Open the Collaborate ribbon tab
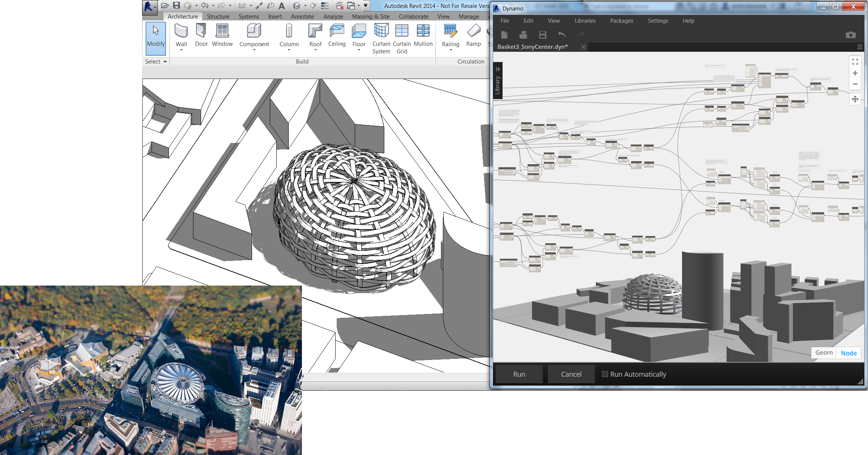The image size is (868, 455). click(413, 17)
